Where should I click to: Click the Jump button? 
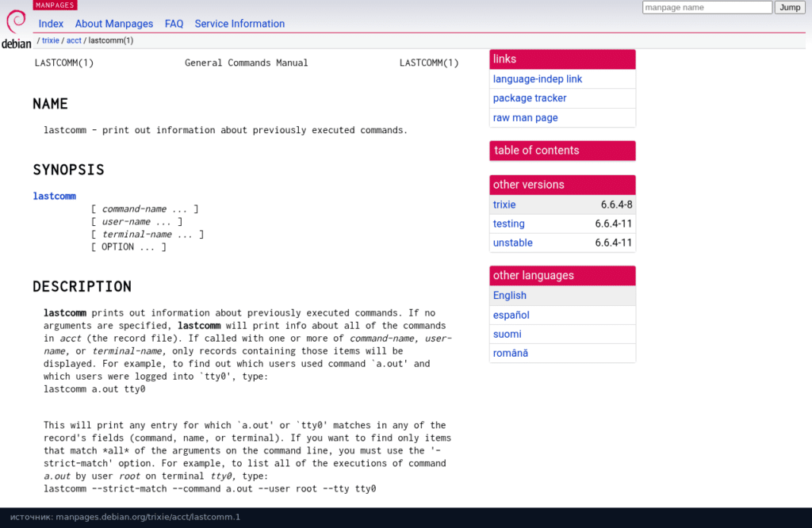(x=790, y=7)
